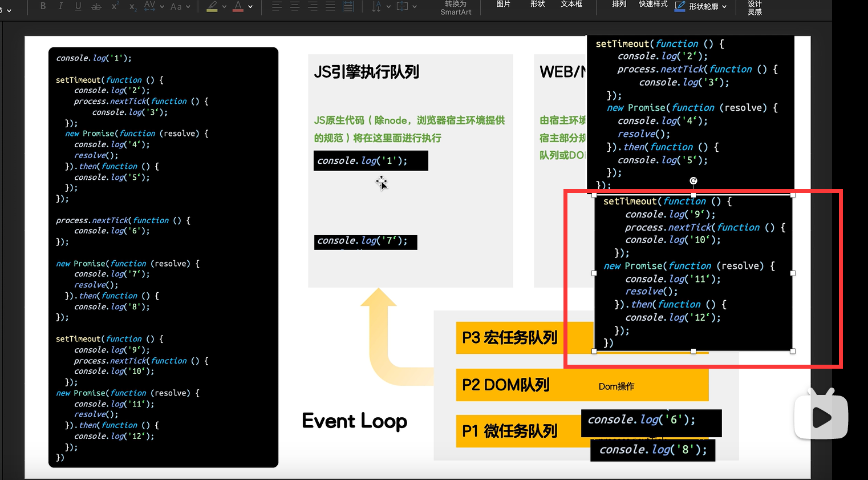Open the highlight color dropdown arrow
The width and height of the screenshot is (868, 480).
click(x=224, y=7)
